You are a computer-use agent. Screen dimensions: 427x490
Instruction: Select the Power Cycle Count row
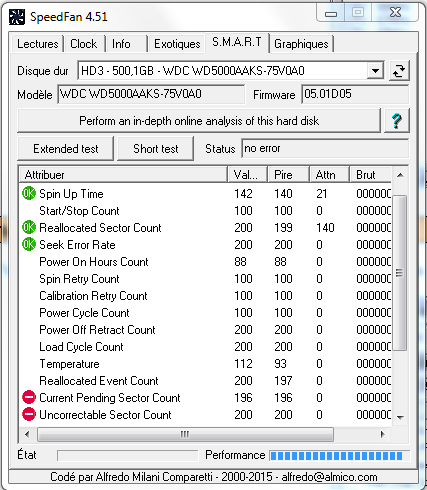(206, 313)
